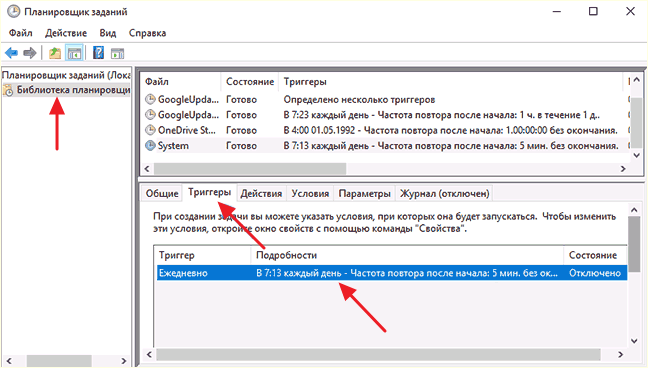
Task: Click the task list scroll down arrow
Action: pos(637,155)
